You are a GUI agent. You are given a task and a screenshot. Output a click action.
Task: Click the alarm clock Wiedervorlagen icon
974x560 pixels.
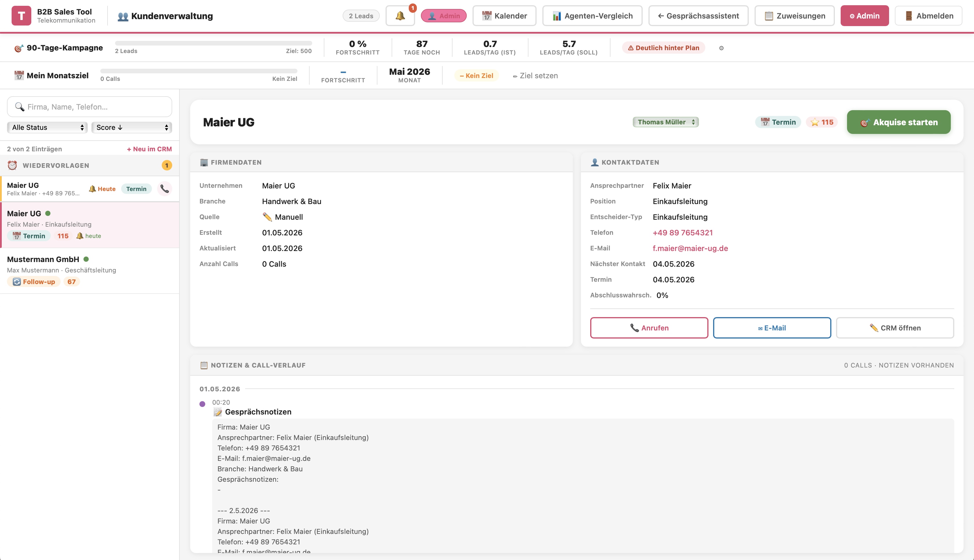(12, 166)
